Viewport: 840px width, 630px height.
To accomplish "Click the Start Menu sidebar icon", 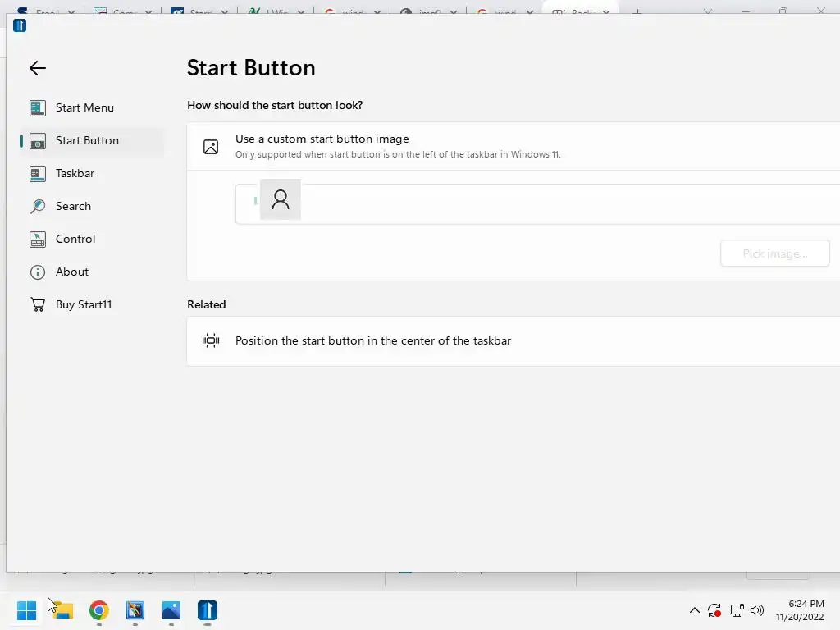I will tap(38, 107).
